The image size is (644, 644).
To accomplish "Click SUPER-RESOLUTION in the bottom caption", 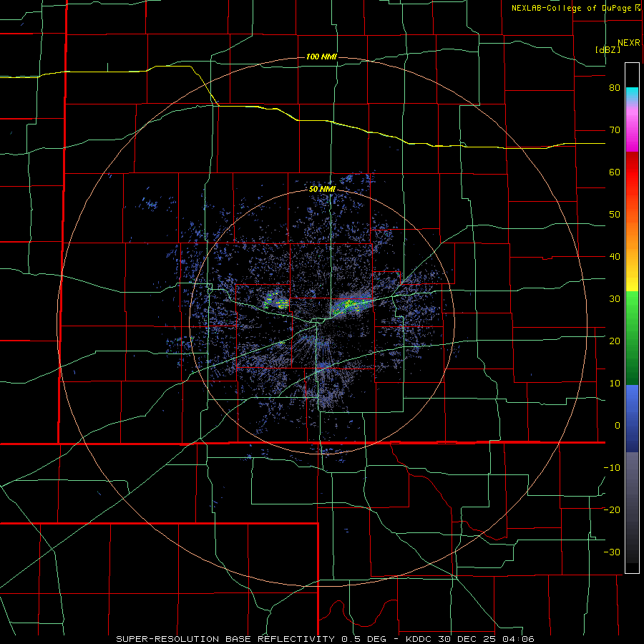I will coord(167,639).
